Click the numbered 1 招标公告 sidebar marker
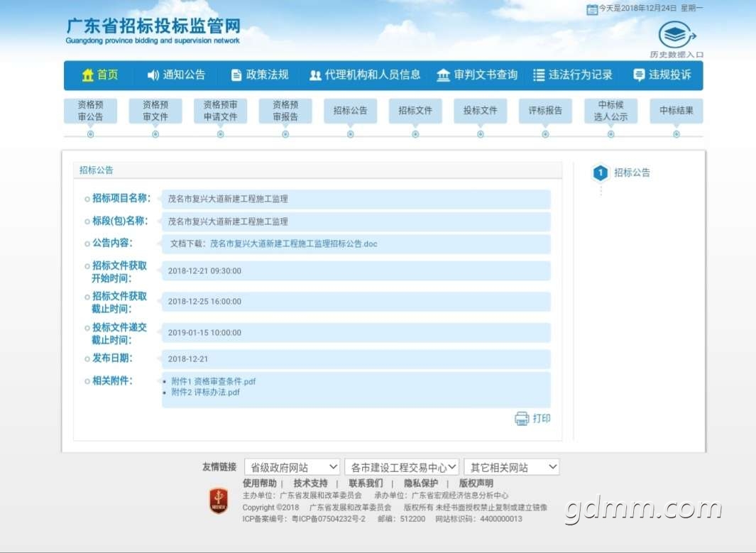Image resolution: width=756 pixels, height=553 pixels. 601,173
